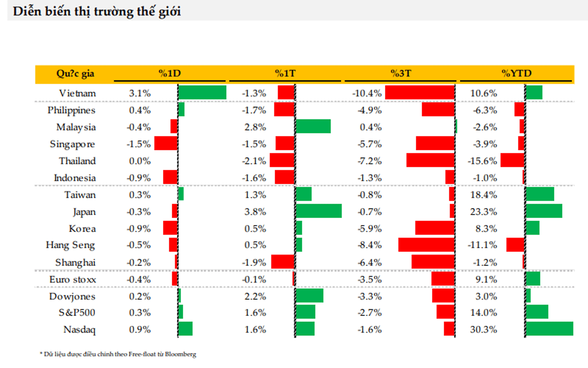Select the %YTD column header

pos(516,74)
